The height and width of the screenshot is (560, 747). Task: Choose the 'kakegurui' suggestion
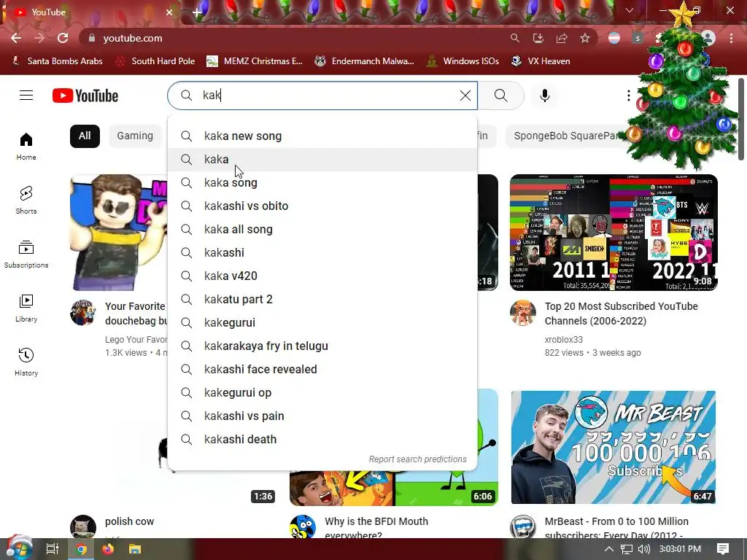(322, 323)
